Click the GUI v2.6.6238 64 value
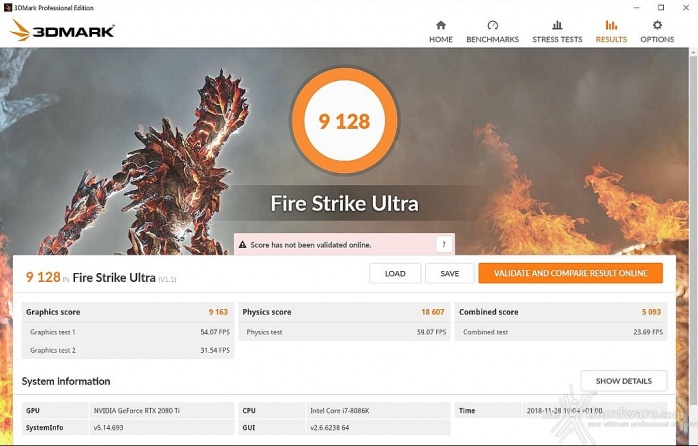 tap(329, 427)
